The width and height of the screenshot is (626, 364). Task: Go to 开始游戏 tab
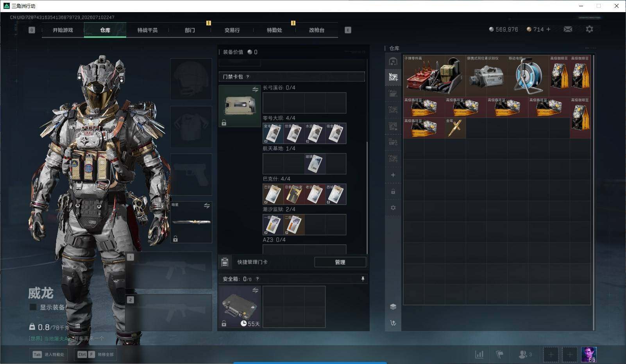coord(63,30)
